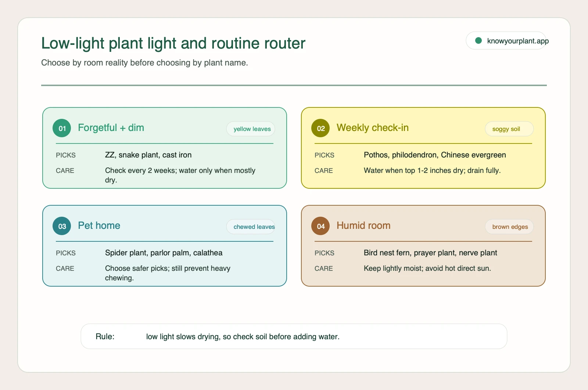Click the Pet home card title
Image resolution: width=588 pixels, height=390 pixels.
[x=99, y=226]
